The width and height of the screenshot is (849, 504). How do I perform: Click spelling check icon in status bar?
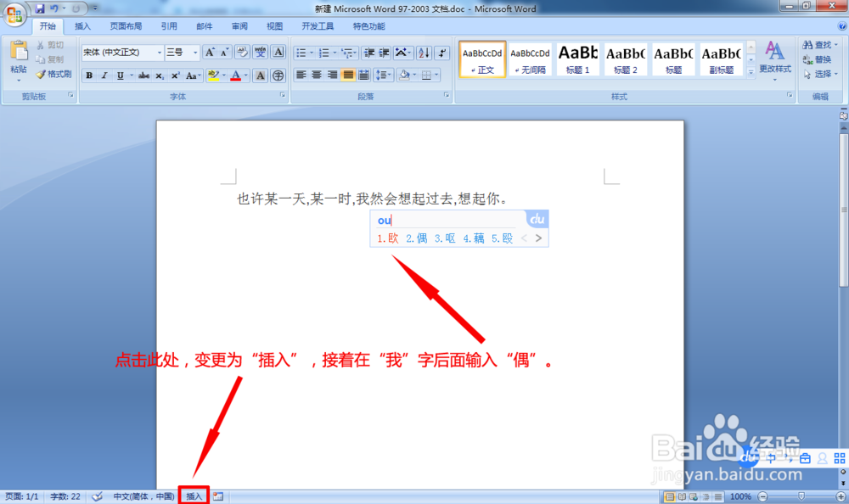coord(97,496)
